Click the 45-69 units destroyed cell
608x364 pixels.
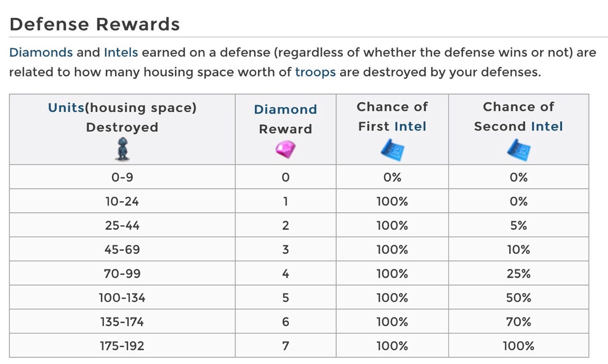pos(122,250)
